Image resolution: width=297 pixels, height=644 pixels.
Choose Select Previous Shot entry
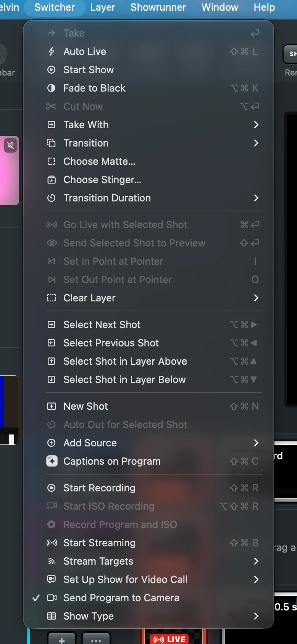tap(148, 343)
